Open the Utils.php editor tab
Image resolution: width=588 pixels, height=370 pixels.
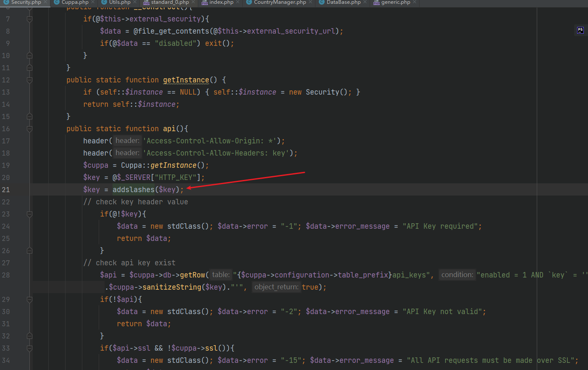click(x=120, y=3)
